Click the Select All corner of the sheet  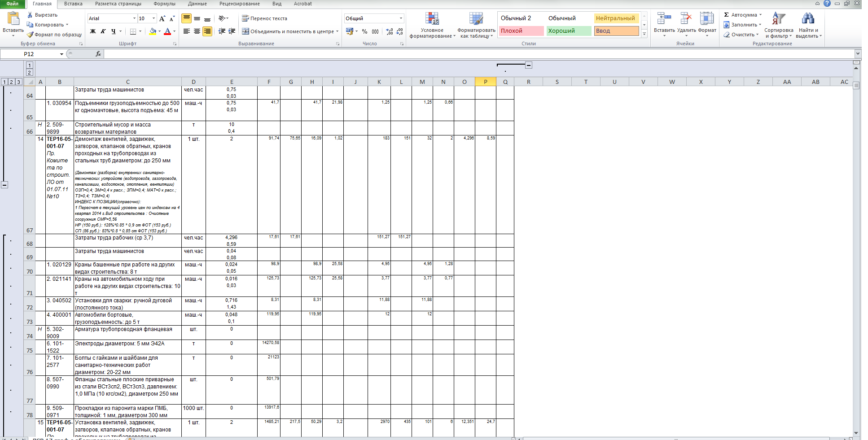pos(30,82)
